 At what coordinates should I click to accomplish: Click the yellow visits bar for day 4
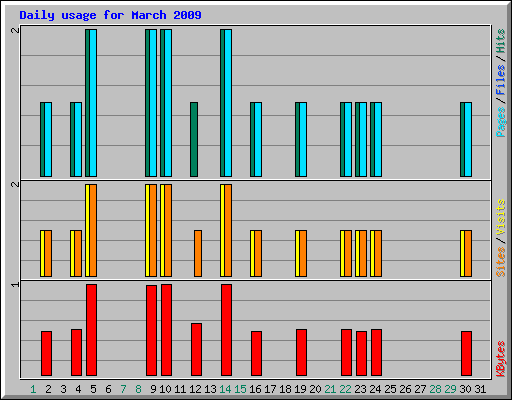click(x=72, y=253)
